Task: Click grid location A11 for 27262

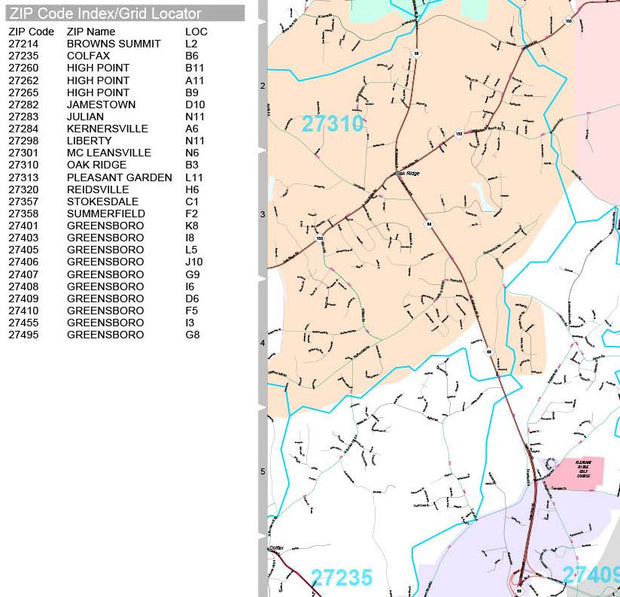Action: click(195, 81)
